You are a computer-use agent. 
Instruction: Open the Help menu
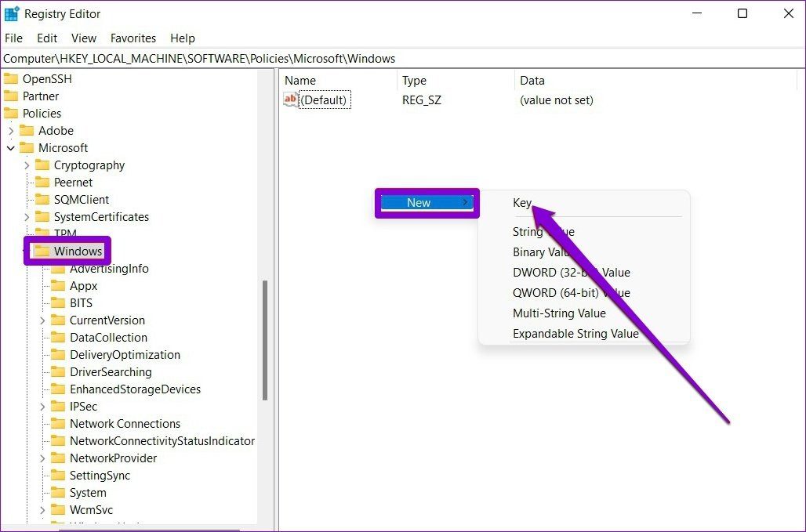click(x=183, y=38)
